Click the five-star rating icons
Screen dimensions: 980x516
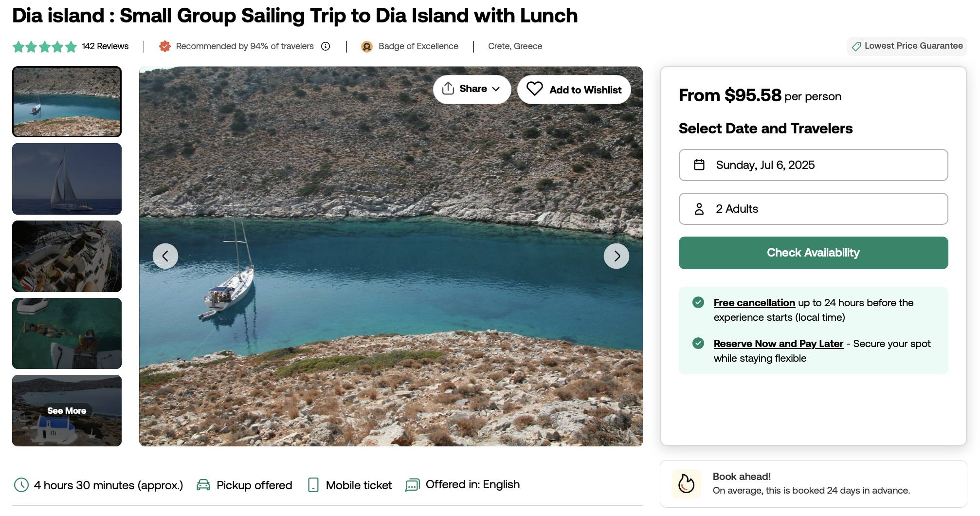(45, 47)
